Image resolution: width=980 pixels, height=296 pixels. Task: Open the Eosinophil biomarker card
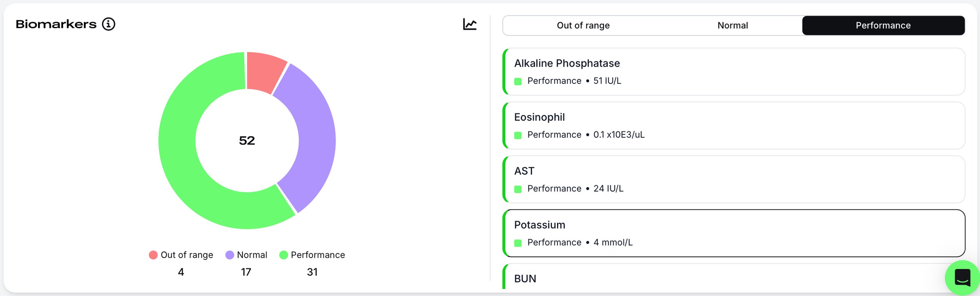(x=733, y=126)
